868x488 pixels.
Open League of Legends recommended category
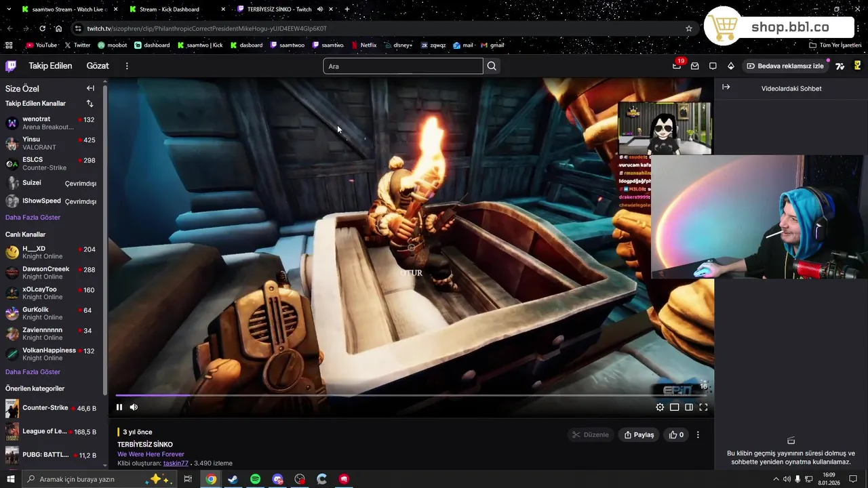tap(51, 432)
